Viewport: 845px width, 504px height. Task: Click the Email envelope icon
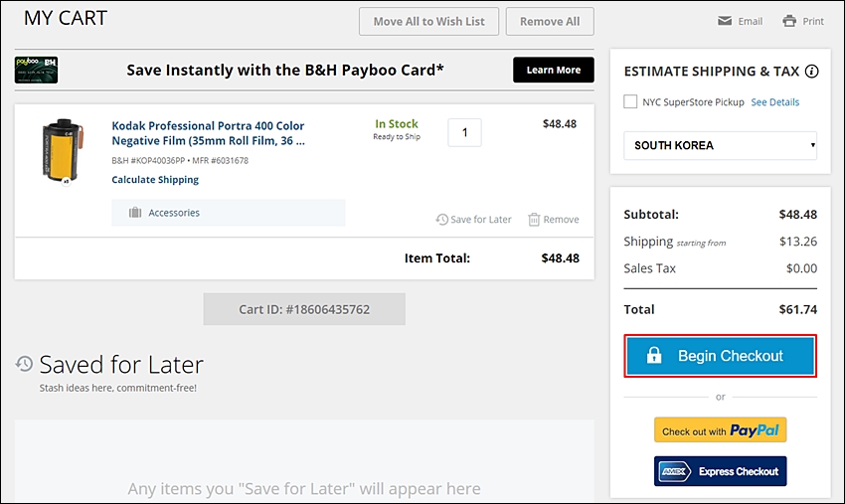click(725, 21)
